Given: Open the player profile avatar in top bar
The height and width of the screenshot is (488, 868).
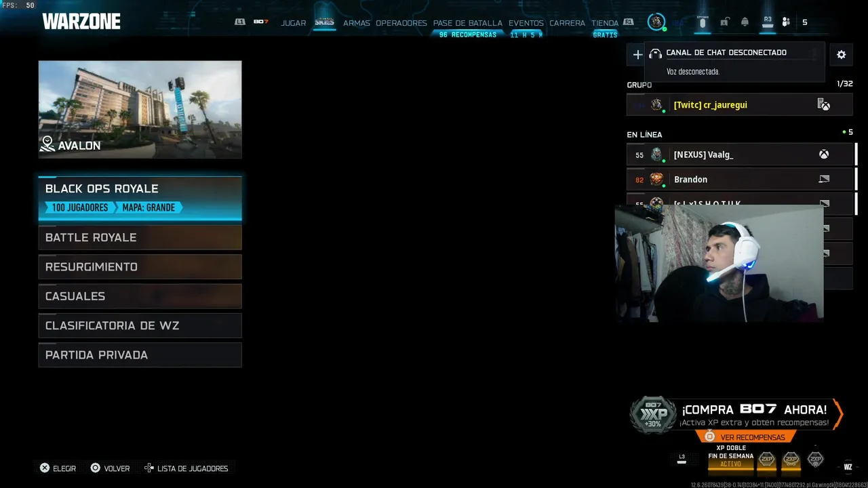Looking at the screenshot, I should pyautogui.click(x=656, y=22).
